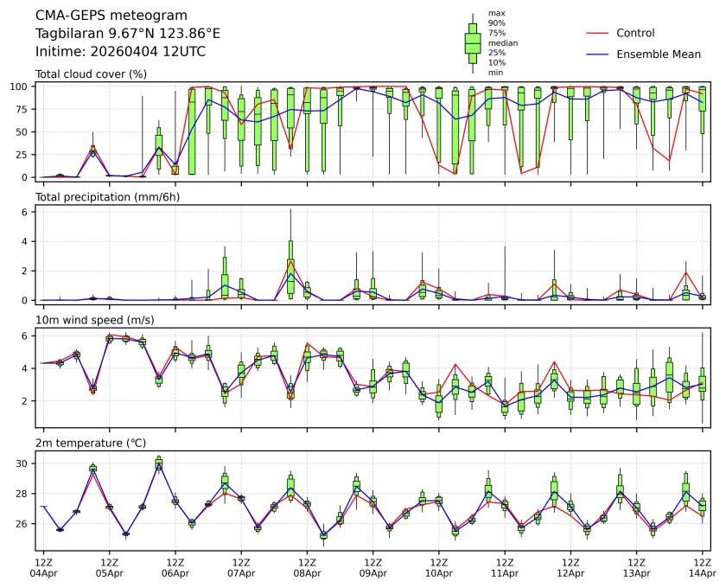726x588 pixels.
Task: Click the small cloud cover peak at 05Apr
Action: pyautogui.click(x=93, y=150)
